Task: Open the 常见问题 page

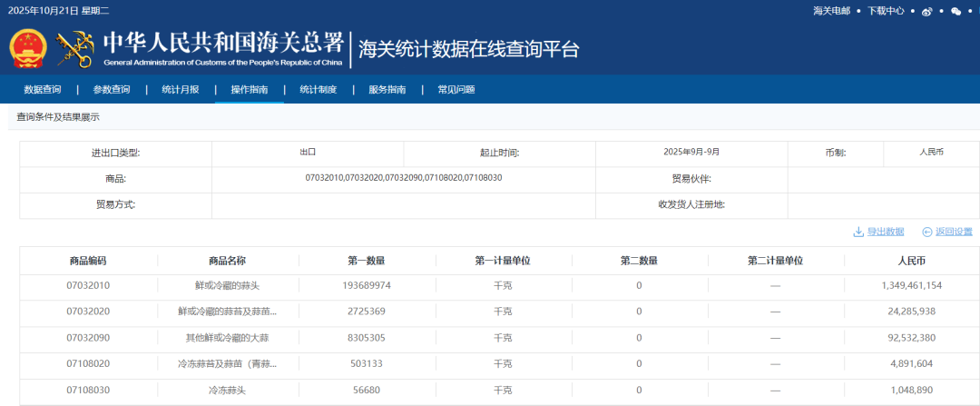Action: tap(456, 89)
